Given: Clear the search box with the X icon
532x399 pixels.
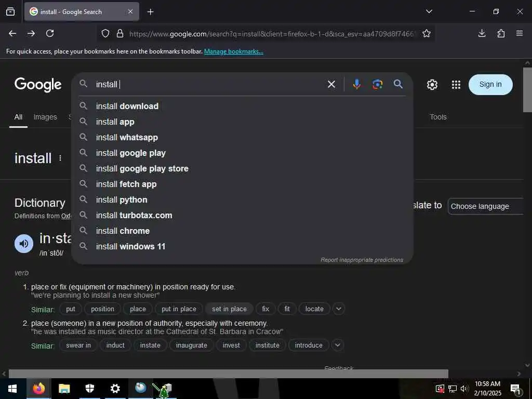Looking at the screenshot, I should click(x=331, y=84).
